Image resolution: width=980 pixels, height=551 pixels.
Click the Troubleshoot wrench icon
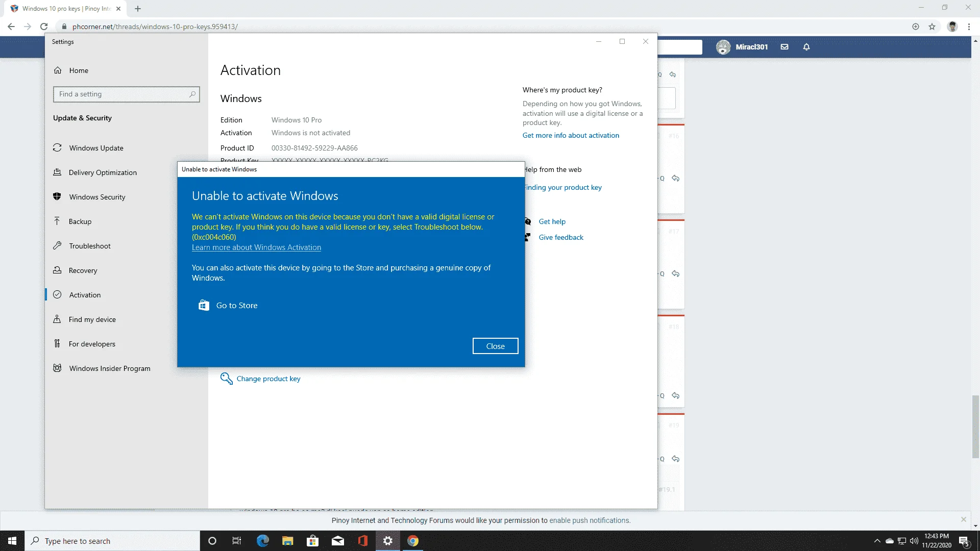[57, 245]
